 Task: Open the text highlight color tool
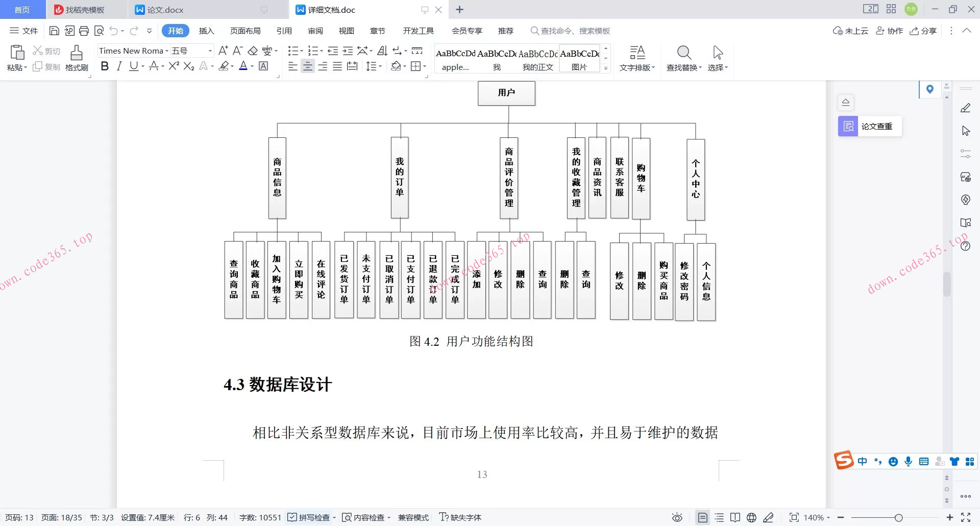tap(225, 66)
